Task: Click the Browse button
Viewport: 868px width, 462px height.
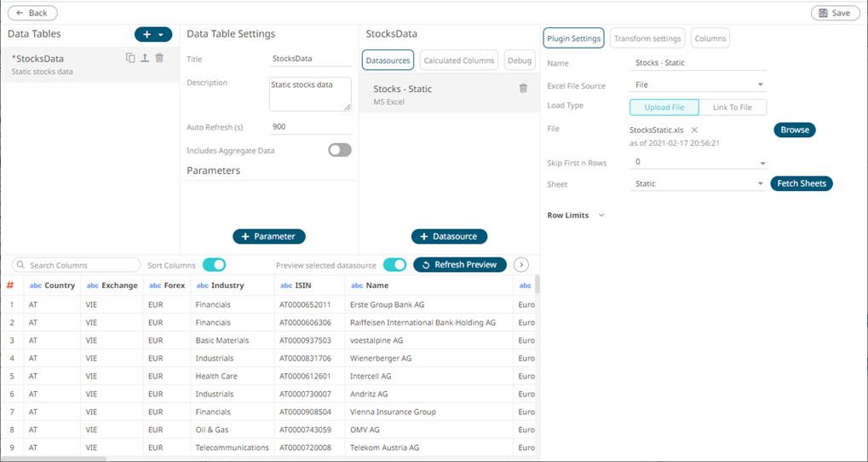Action: click(794, 130)
